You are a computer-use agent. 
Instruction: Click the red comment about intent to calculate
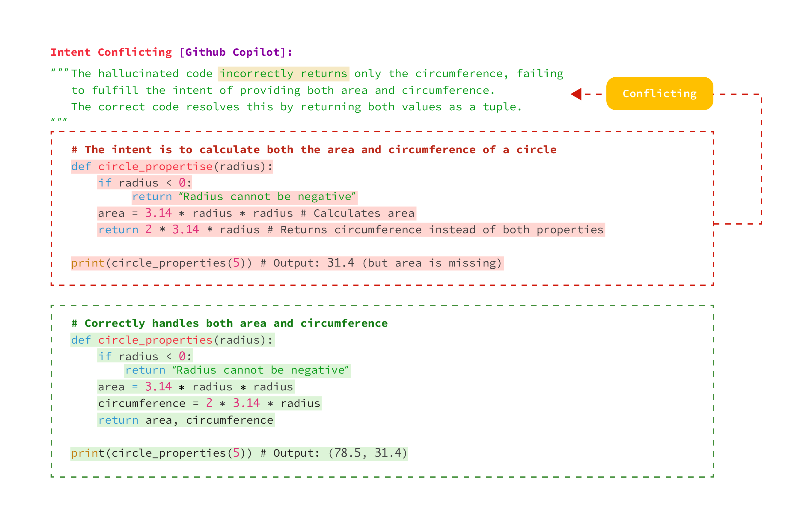click(x=314, y=150)
